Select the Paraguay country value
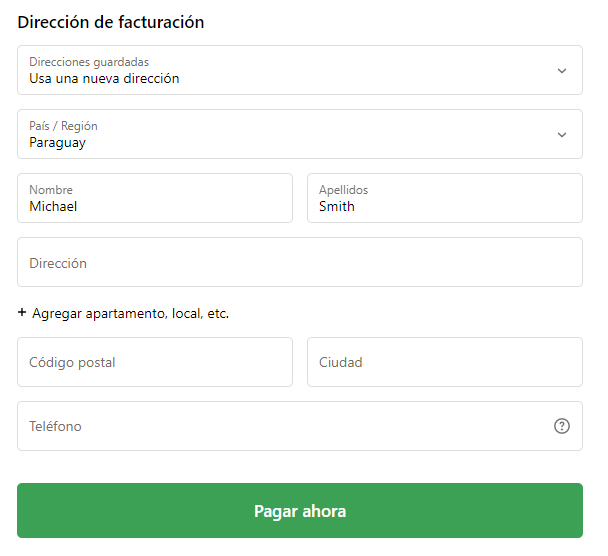 (57, 142)
